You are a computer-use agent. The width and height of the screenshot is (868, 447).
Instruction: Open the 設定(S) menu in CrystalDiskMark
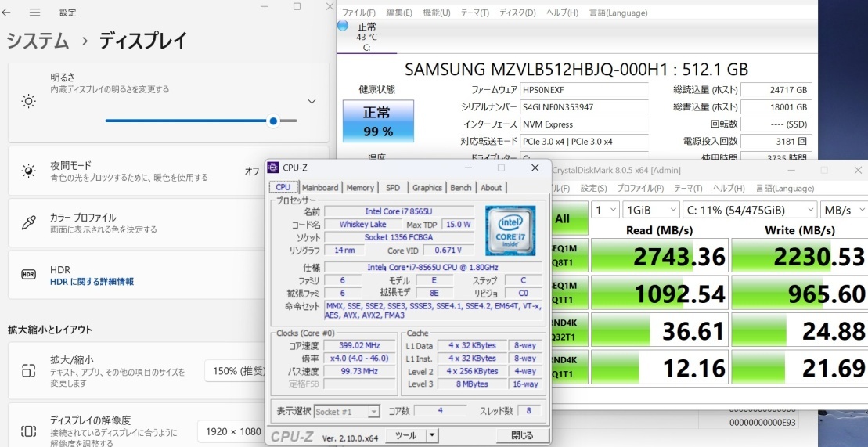pyautogui.click(x=593, y=189)
